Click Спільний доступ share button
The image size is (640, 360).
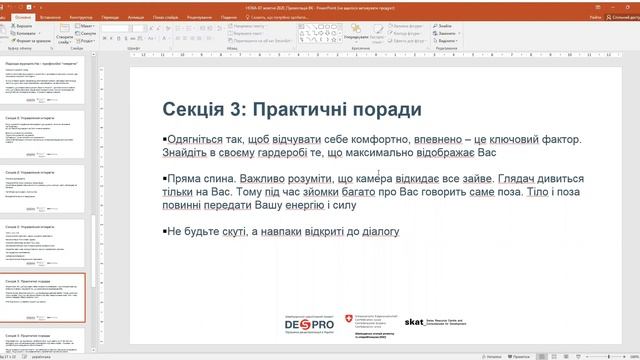click(x=622, y=17)
